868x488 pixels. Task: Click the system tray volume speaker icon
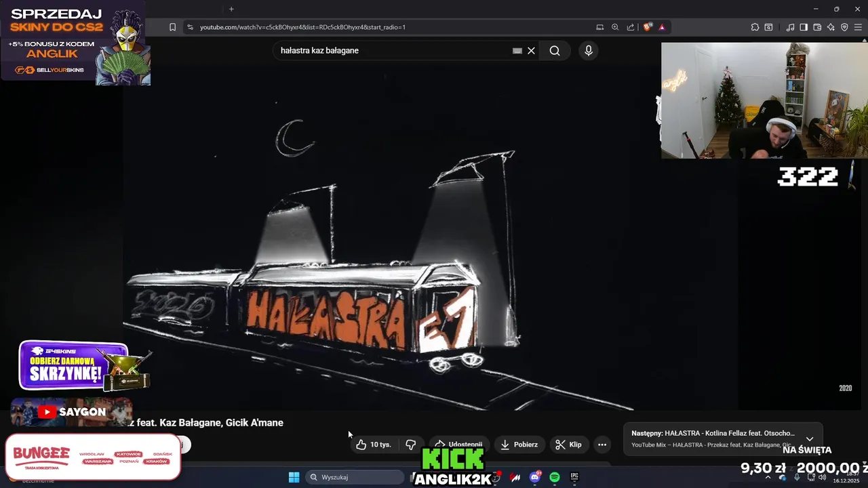coord(823,477)
